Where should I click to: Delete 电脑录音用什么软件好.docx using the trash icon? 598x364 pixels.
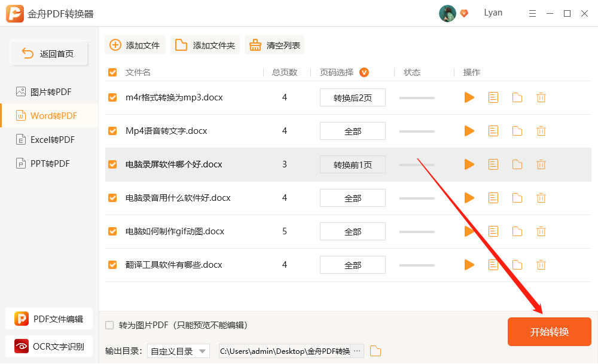(x=541, y=198)
